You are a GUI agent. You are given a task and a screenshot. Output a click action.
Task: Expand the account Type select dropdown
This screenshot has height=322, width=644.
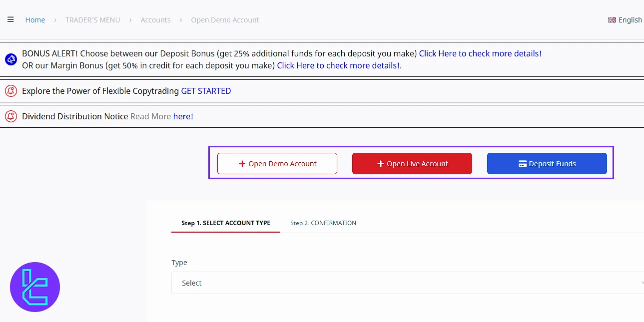pyautogui.click(x=407, y=283)
